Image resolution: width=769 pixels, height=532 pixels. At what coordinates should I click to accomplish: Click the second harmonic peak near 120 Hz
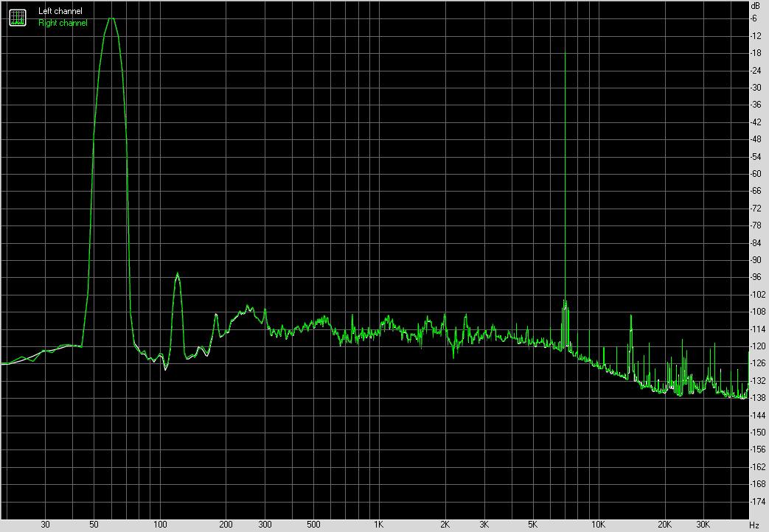(x=177, y=274)
